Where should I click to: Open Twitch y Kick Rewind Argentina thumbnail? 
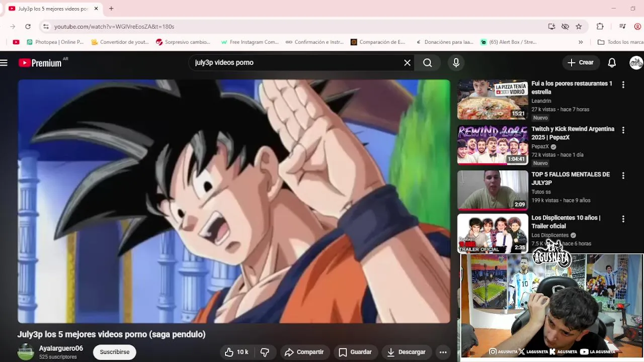[x=492, y=145]
